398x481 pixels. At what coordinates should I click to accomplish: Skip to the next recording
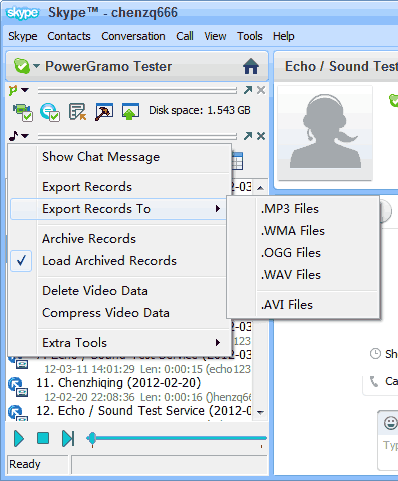tap(68, 438)
